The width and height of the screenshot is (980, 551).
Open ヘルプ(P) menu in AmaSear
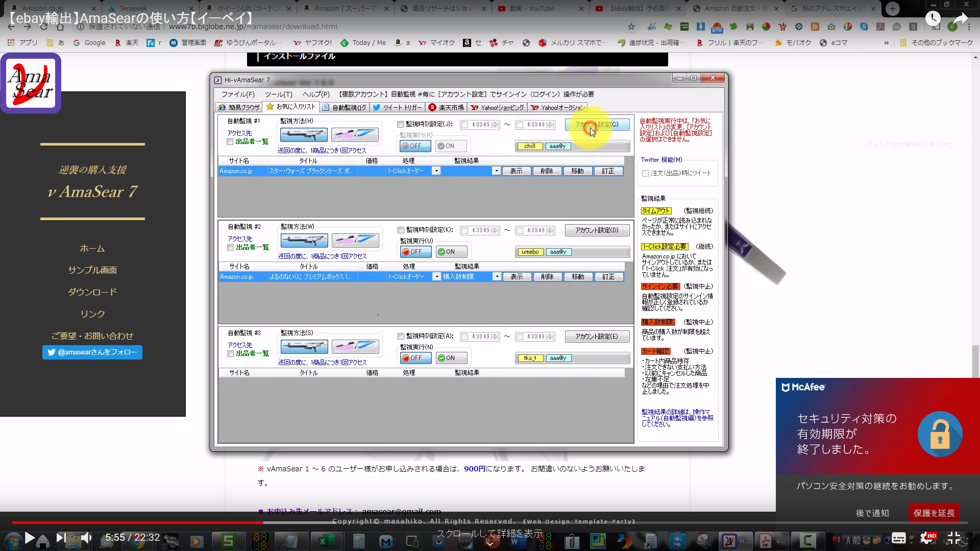coord(316,94)
